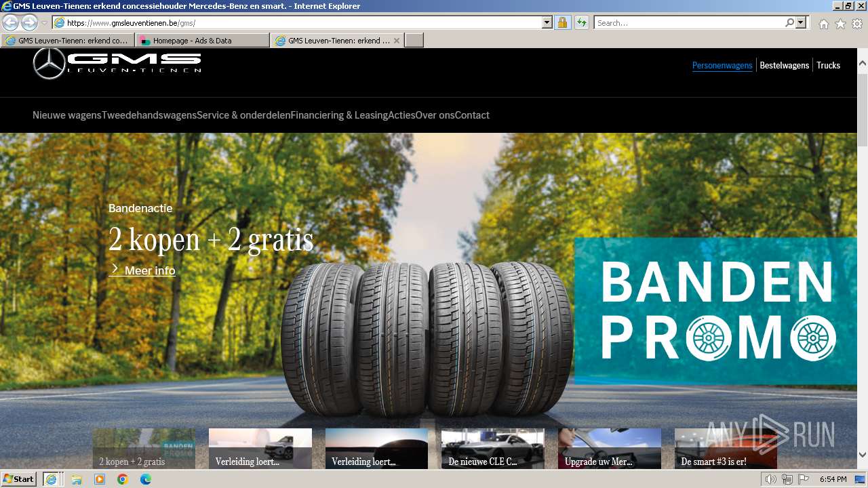
Task: Click the volume speaker tray icon
Action: click(x=770, y=479)
